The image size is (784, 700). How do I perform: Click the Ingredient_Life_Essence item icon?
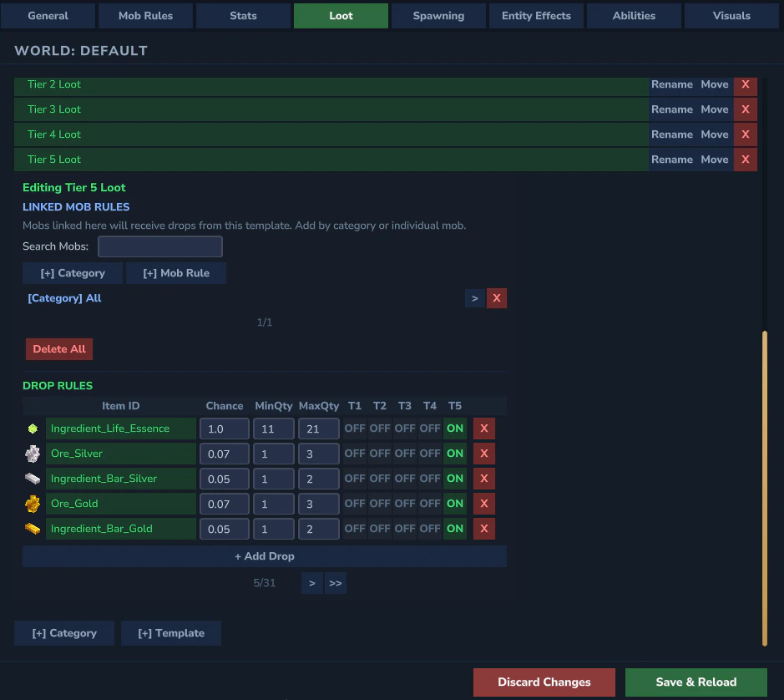32,428
